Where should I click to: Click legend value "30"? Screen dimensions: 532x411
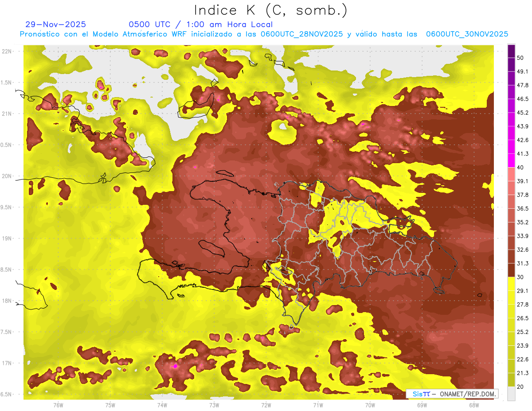[x=520, y=277]
